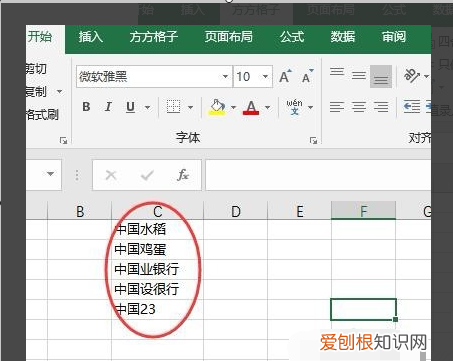Screen dimensions: 453x361
Task: Click the selected cell in column F
Action: [363, 309]
